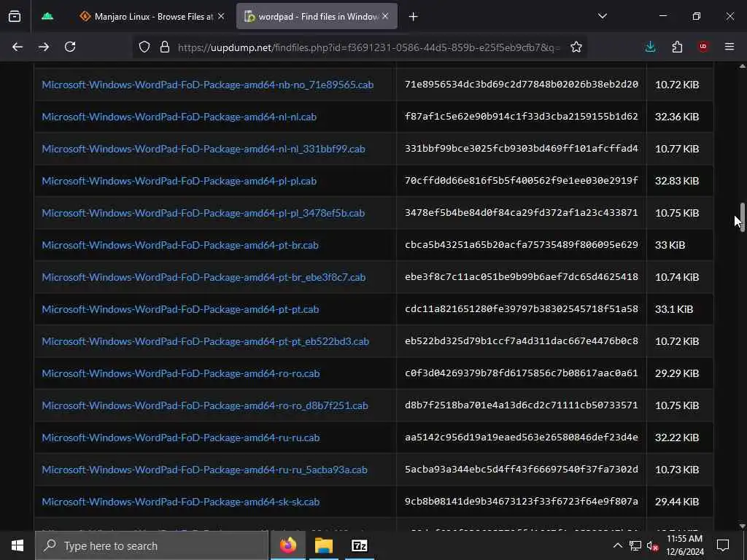Download WordPad package amd64-sk-sk.cab
747x560 pixels.
click(x=181, y=502)
